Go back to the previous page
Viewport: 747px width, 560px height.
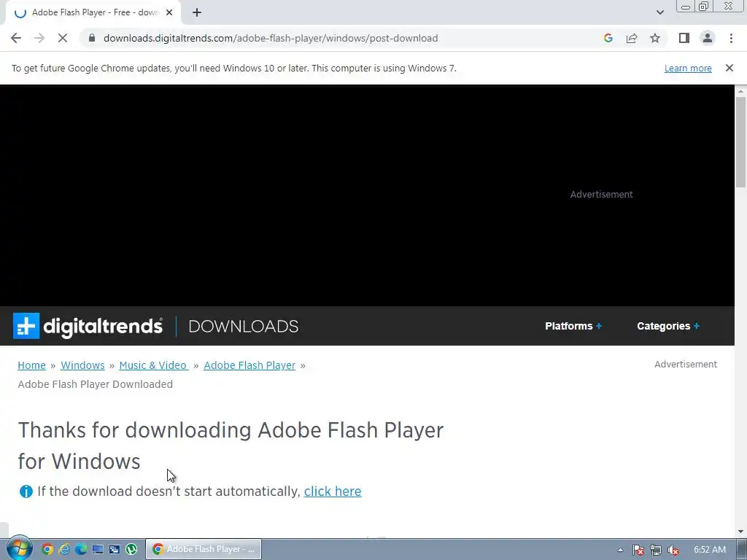point(16,38)
